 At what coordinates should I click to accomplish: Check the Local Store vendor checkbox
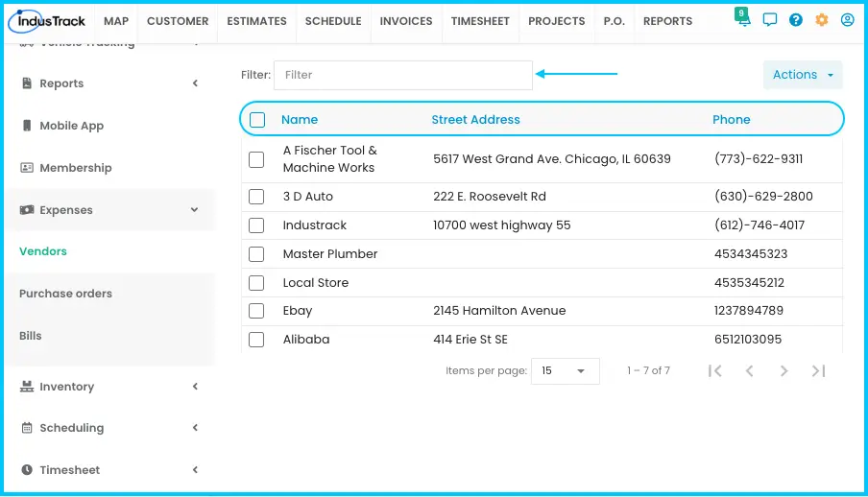(x=256, y=283)
